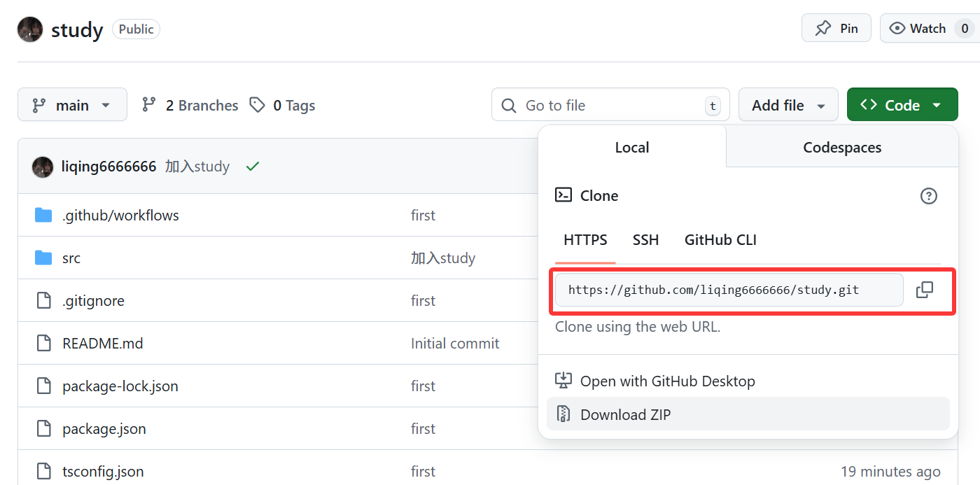The width and height of the screenshot is (980, 485).
Task: Click the Go to file search field
Action: pyautogui.click(x=610, y=105)
